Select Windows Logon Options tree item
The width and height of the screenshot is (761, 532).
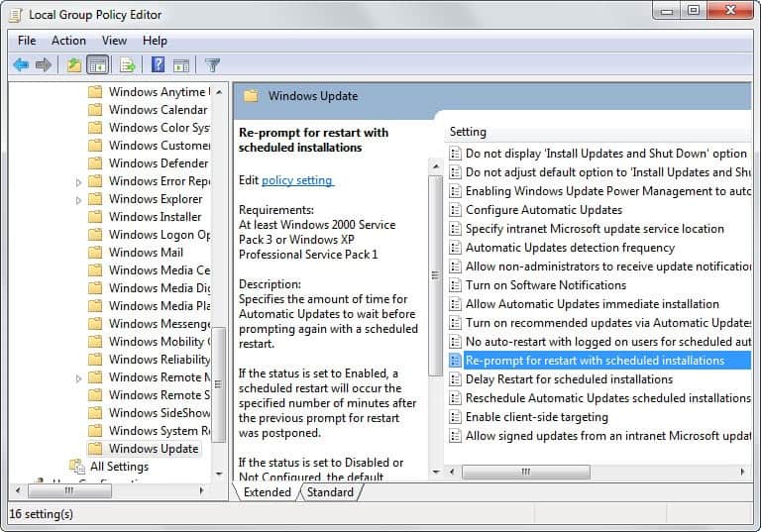[x=160, y=235]
